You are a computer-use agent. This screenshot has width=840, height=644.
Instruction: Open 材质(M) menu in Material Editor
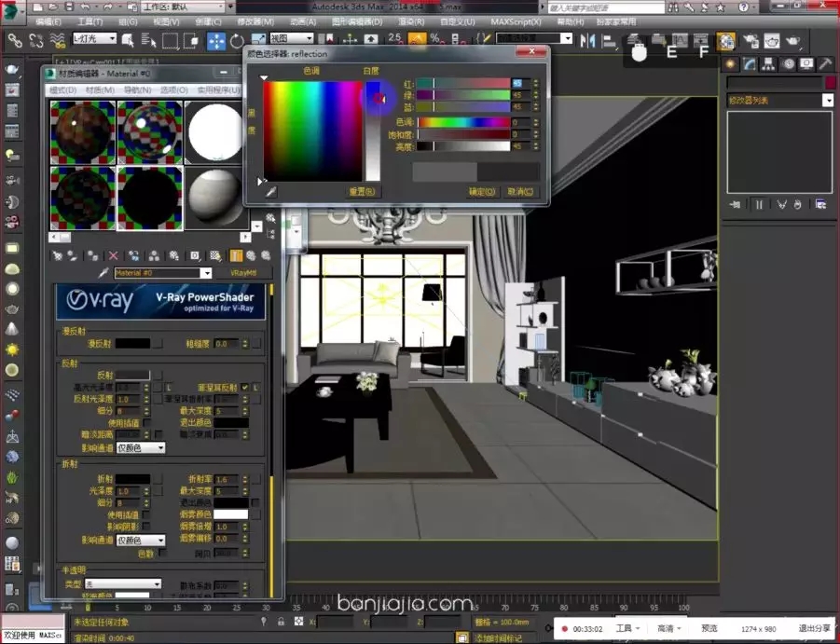click(x=100, y=89)
